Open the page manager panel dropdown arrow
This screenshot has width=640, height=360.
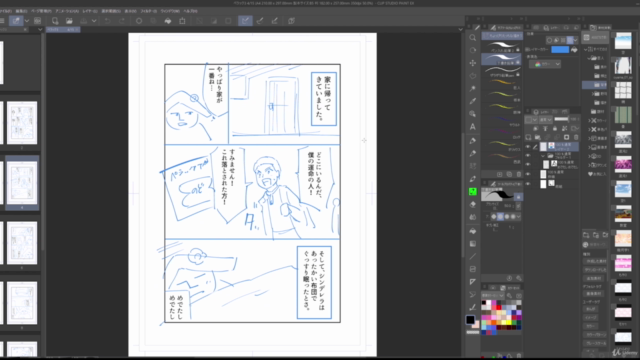(40, 29)
